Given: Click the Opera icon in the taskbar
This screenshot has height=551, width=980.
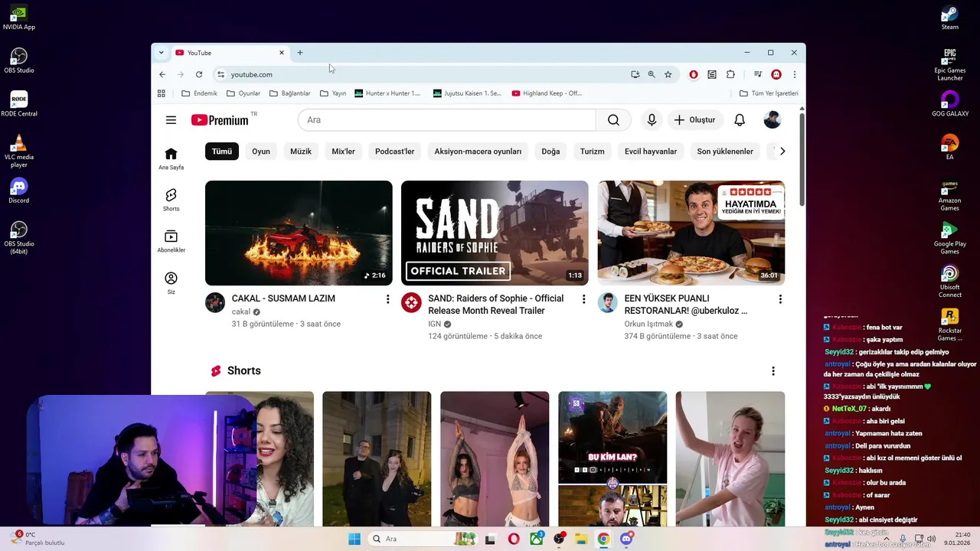Looking at the screenshot, I should coord(514,539).
